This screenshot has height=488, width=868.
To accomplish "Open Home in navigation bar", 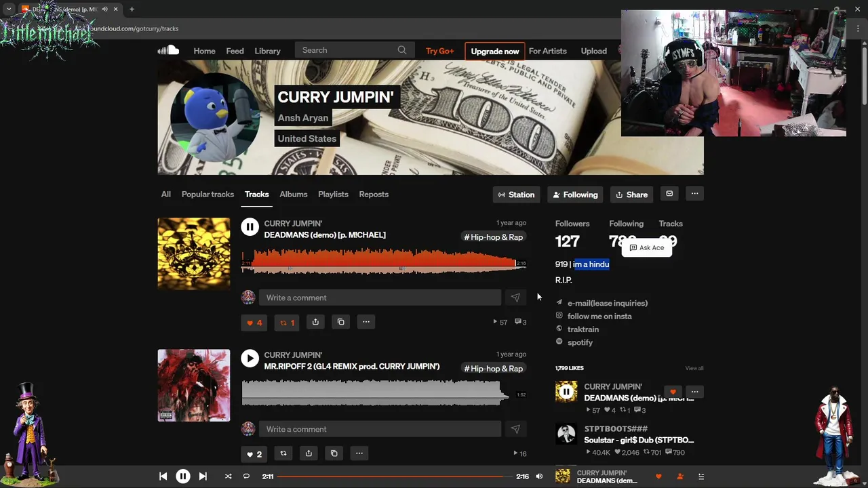I will [x=204, y=51].
